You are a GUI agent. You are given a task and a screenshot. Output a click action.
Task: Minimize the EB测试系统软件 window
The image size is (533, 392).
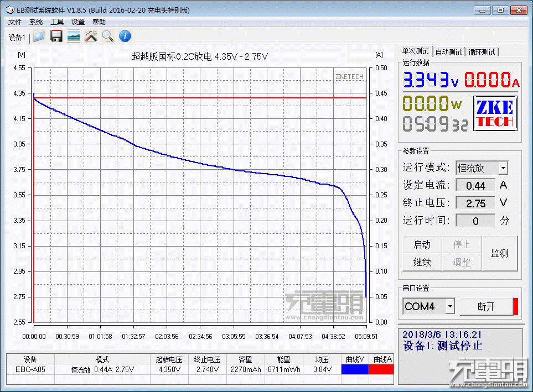coord(483,10)
